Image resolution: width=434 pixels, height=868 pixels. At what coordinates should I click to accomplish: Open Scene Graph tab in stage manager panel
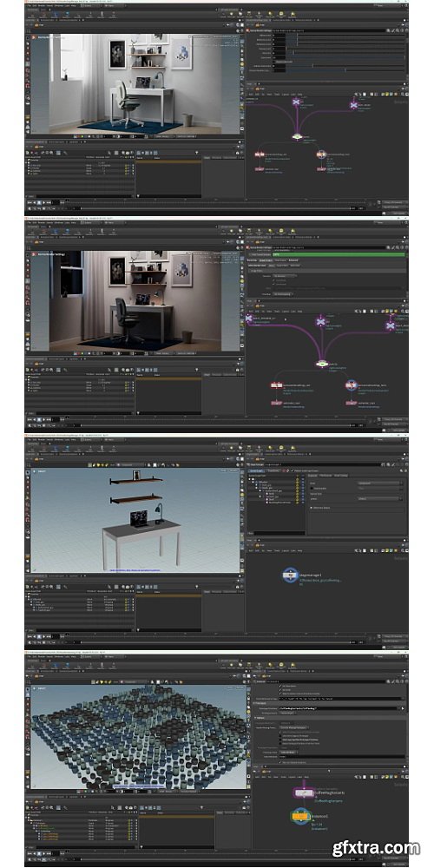255,470
